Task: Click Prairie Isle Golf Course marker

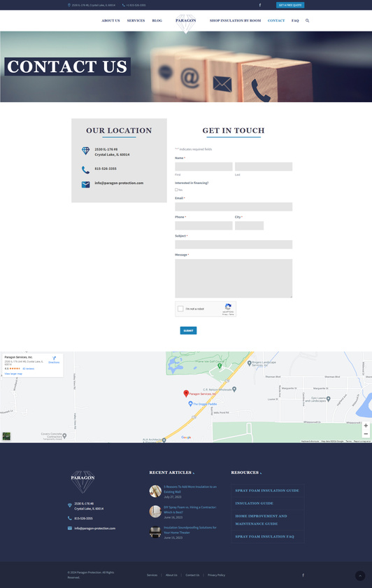Action: [x=220, y=365]
